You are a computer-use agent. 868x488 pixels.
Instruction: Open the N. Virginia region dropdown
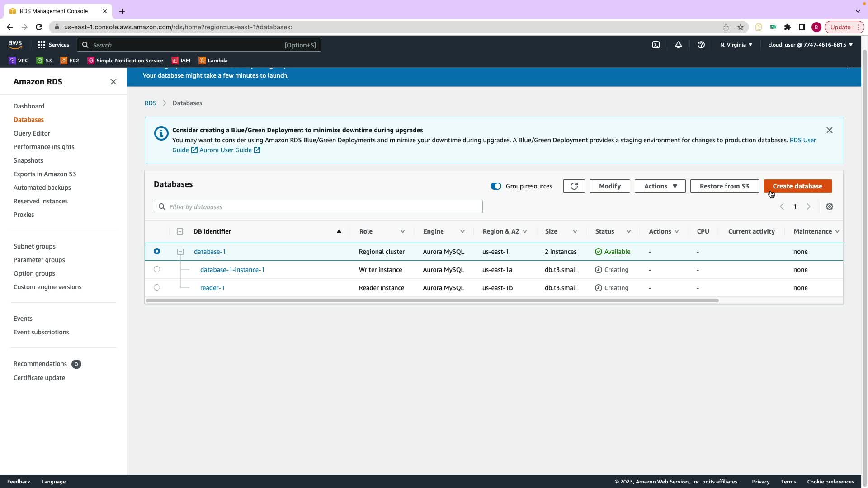[x=736, y=45]
